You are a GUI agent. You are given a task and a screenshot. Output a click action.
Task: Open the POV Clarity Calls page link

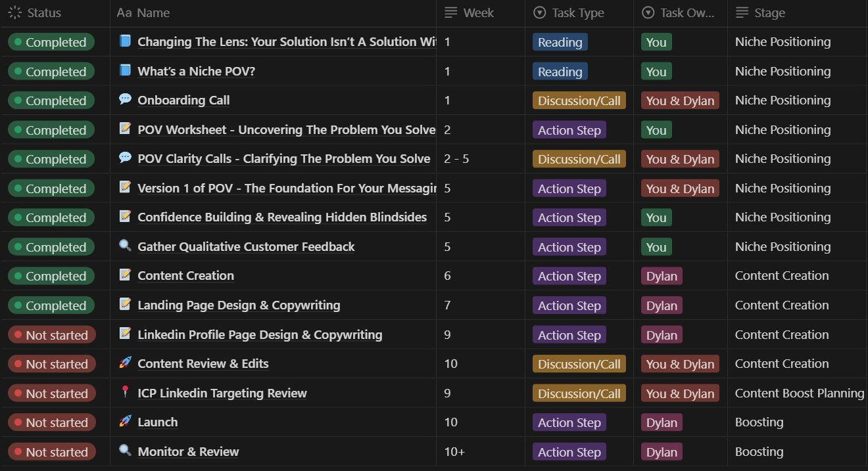click(283, 159)
